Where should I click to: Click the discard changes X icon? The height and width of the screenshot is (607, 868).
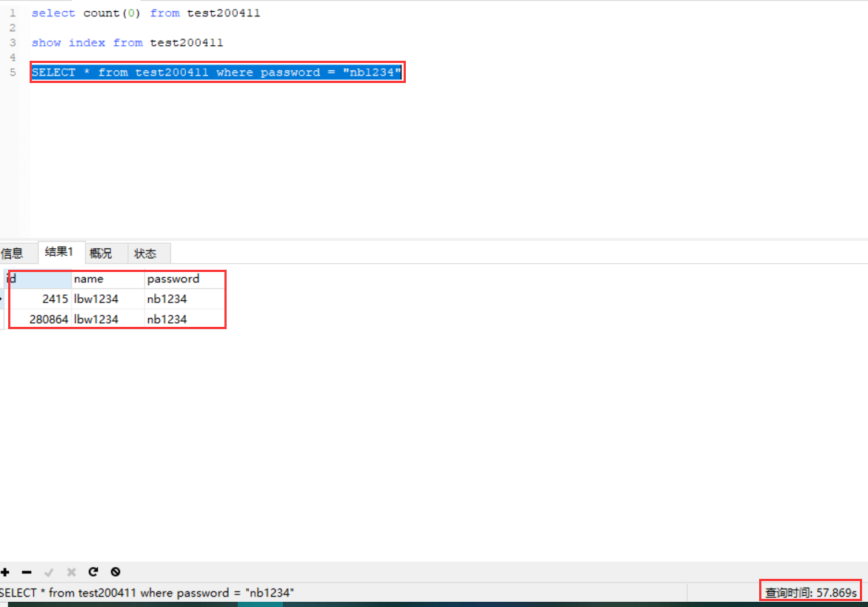click(71, 571)
